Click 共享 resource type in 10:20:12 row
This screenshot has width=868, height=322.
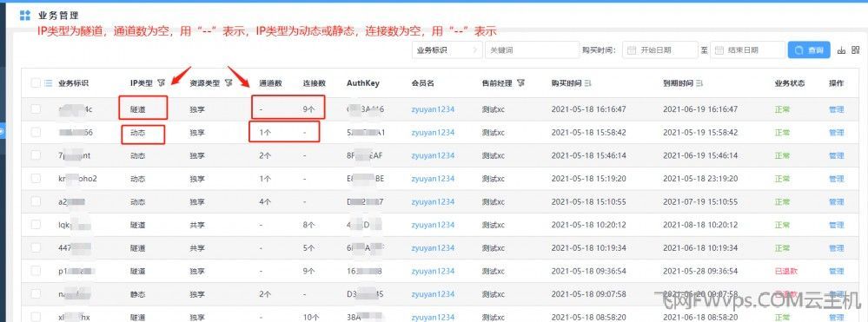click(x=197, y=226)
